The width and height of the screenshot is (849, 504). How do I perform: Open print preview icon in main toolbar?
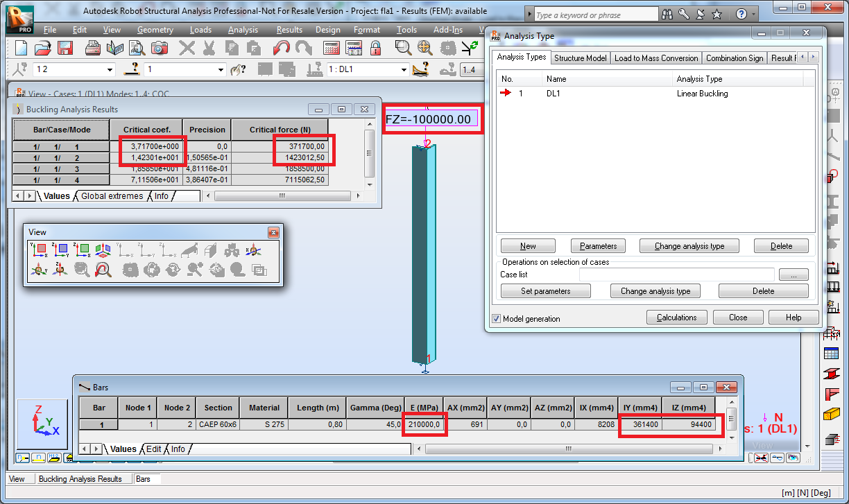(x=137, y=48)
